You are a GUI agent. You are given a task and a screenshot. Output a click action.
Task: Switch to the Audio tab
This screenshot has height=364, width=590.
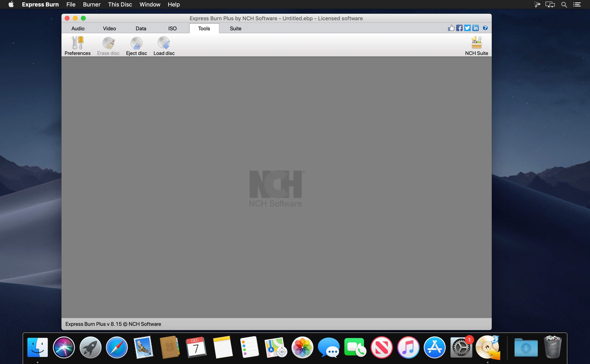point(78,28)
